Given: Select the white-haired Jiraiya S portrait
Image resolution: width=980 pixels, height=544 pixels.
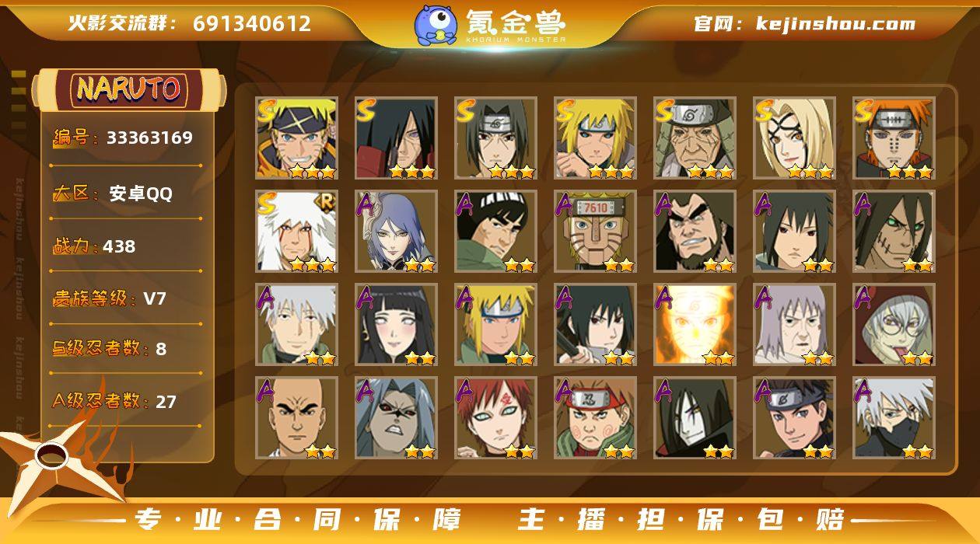Looking at the screenshot, I should coord(296,232).
